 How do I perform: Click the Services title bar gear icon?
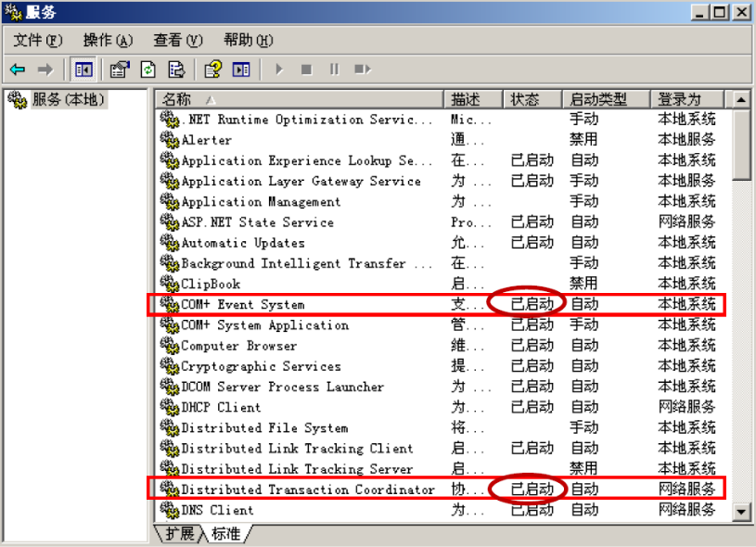click(x=14, y=12)
